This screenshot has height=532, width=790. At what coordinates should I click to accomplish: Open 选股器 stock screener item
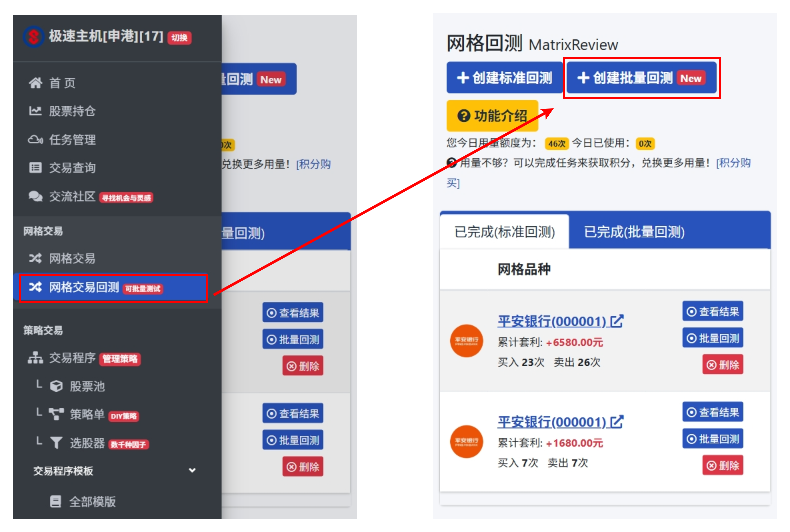(87, 443)
